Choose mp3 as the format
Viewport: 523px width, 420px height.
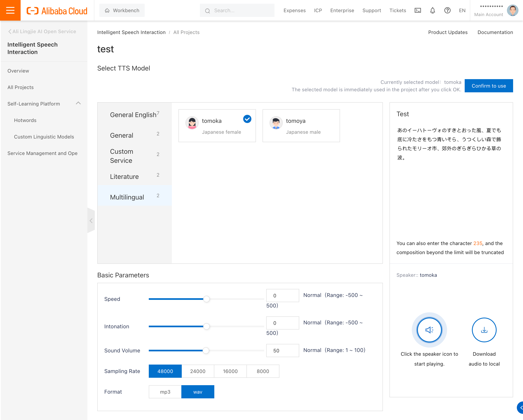165,392
